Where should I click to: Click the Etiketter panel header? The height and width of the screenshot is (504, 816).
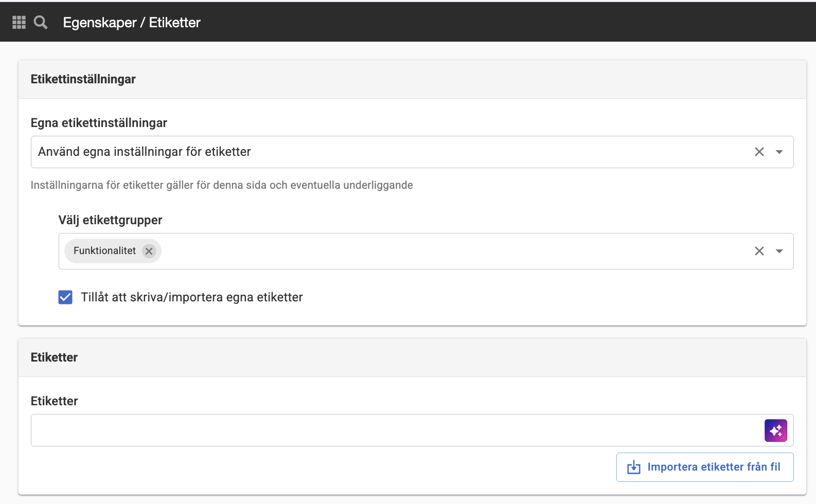coord(412,357)
